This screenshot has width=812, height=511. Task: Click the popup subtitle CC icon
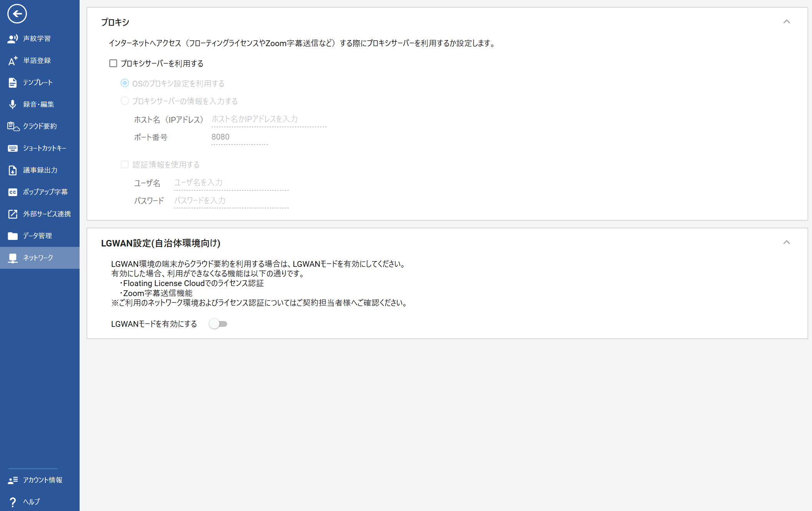point(13,192)
